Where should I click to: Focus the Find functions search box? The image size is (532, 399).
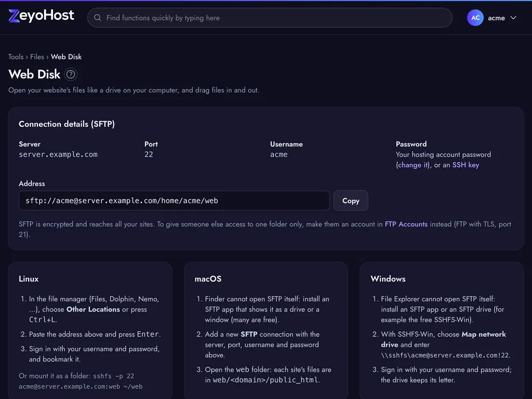(270, 18)
